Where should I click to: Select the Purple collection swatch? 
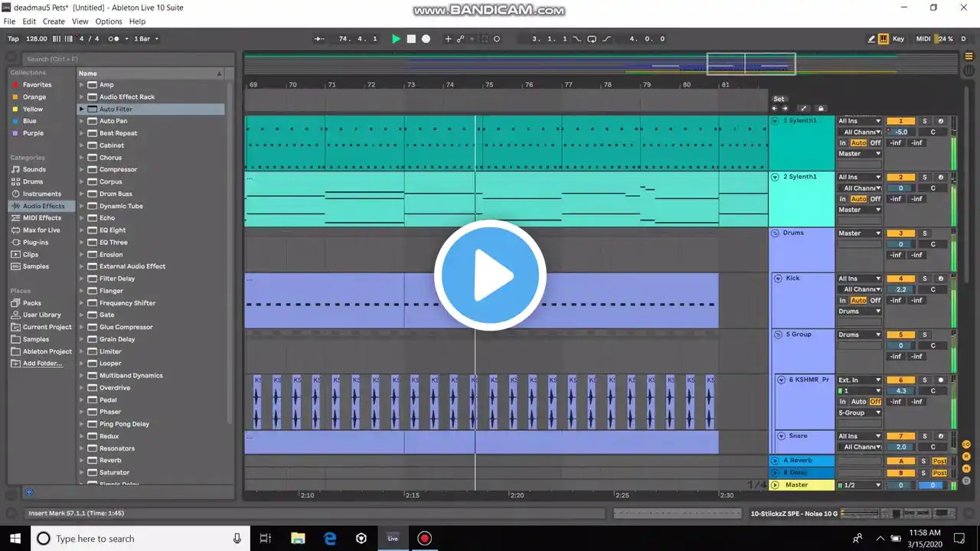coord(15,133)
